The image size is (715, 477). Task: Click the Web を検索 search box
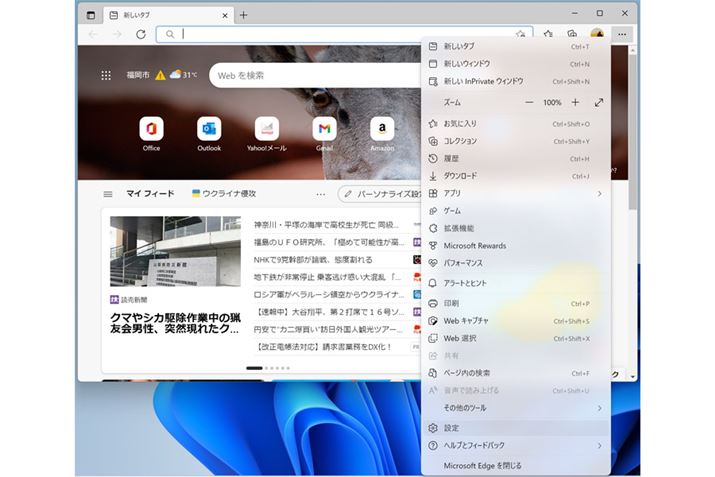click(x=310, y=75)
